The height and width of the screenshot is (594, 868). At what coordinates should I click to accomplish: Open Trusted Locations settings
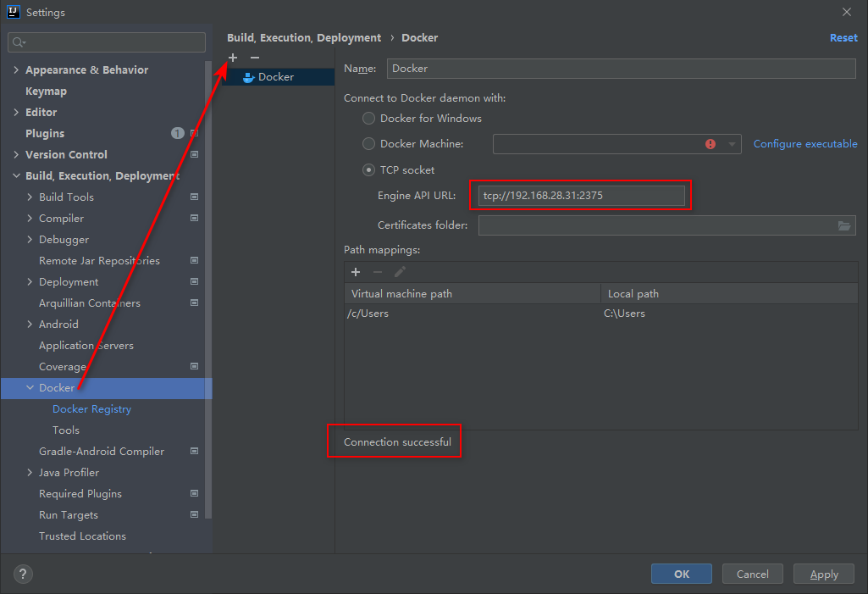coord(82,536)
